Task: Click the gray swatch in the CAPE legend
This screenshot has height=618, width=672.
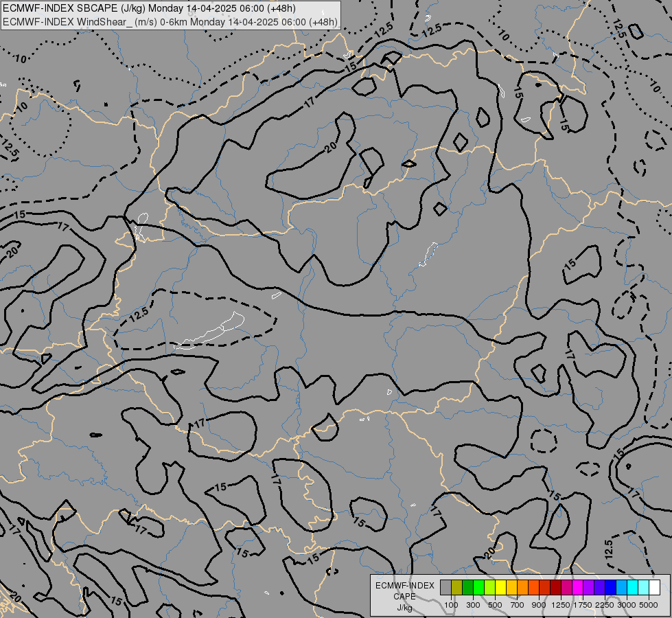Action: pos(445,587)
